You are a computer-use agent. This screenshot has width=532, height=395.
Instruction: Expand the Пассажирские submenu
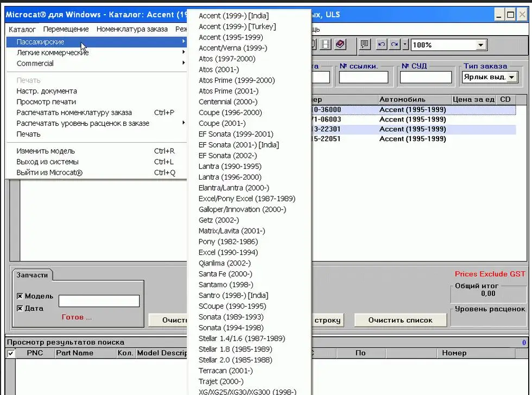97,42
